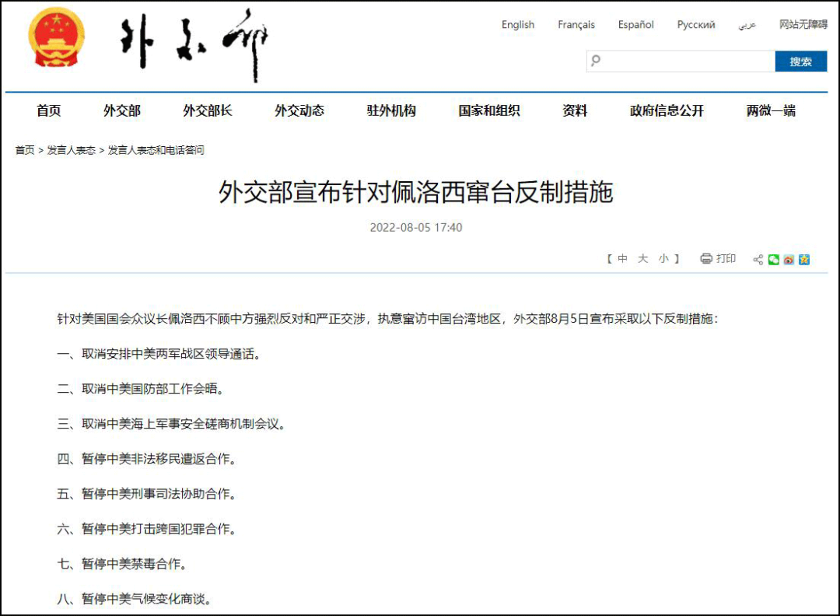Open 外交部 navigation menu item
840x616 pixels.
click(122, 110)
